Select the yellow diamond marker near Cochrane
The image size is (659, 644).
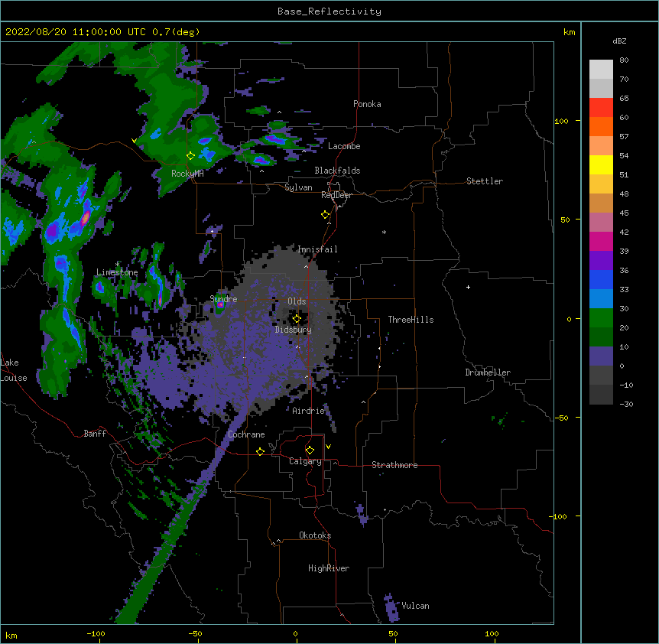pos(260,451)
